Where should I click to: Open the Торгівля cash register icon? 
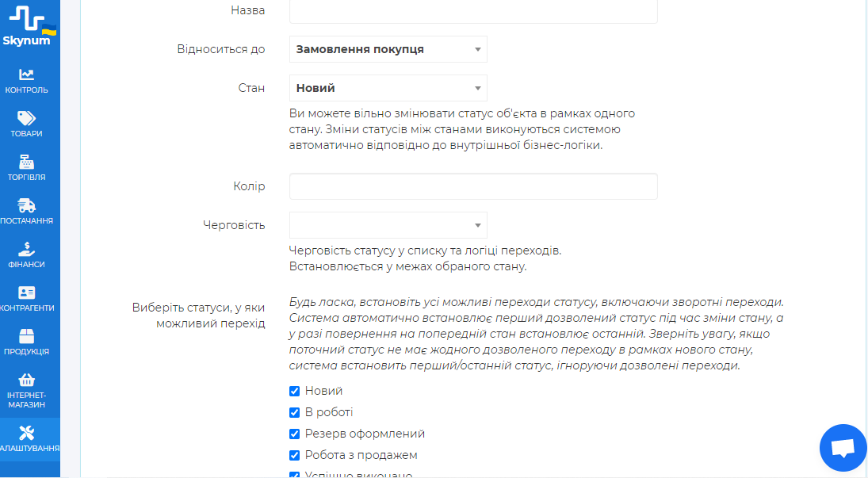pyautogui.click(x=27, y=162)
